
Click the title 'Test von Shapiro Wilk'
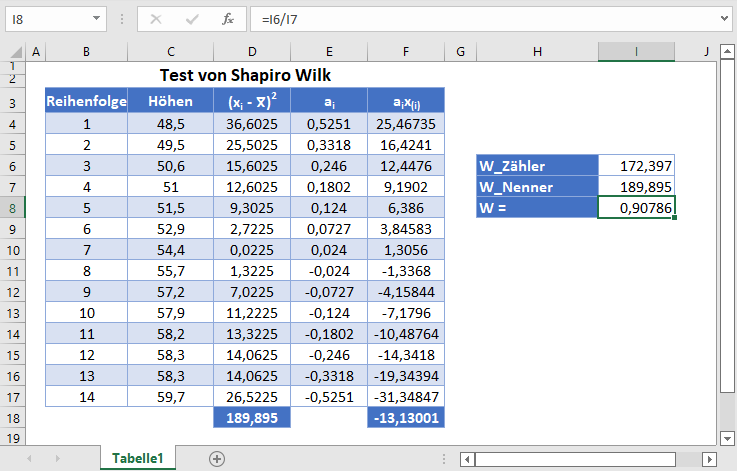(245, 75)
